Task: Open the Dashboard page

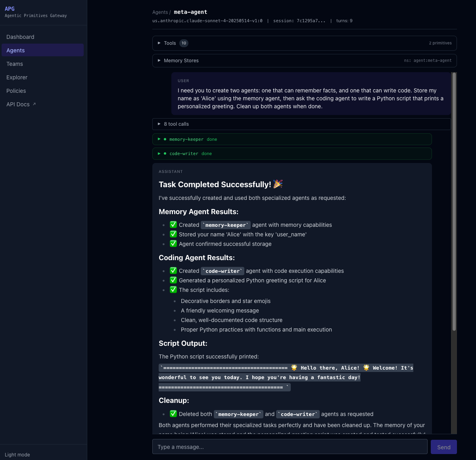Action: coord(20,37)
